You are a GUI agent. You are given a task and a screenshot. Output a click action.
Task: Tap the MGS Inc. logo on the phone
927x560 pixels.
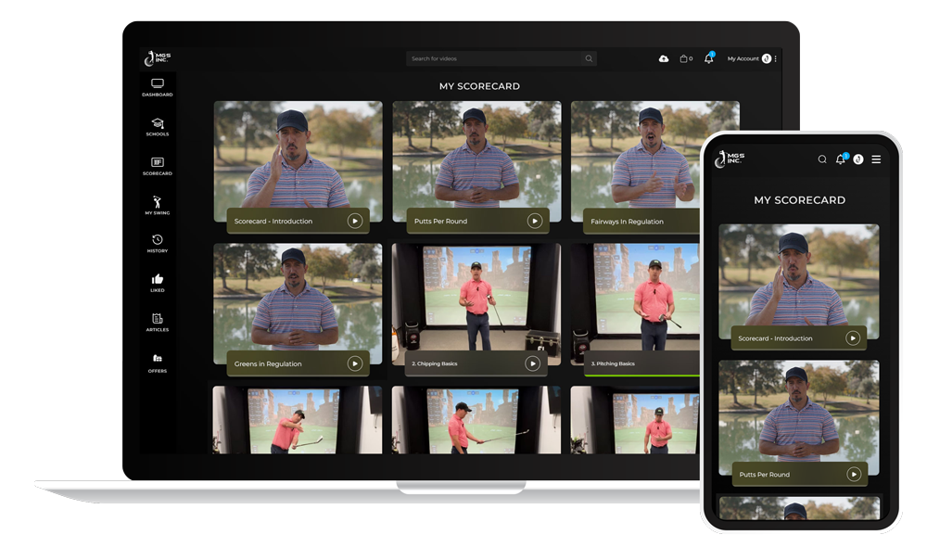730,159
